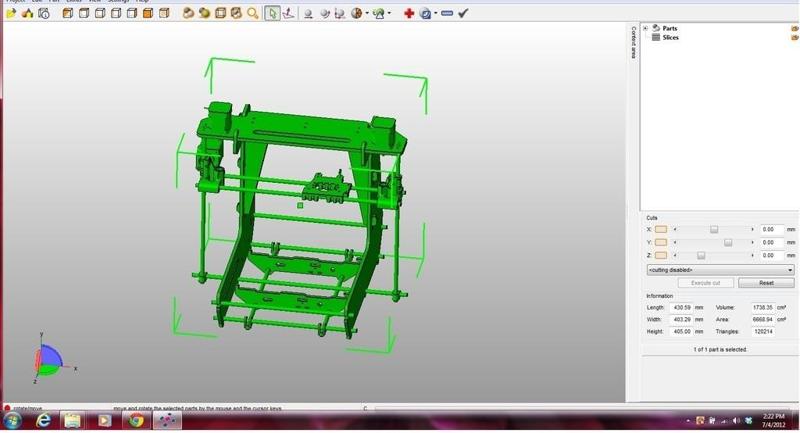800x433 pixels.
Task: Open the project info icon with the i
Action: coord(44,14)
